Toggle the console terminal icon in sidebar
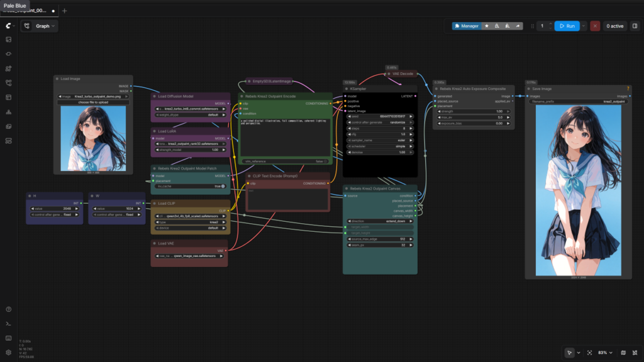Viewport: 644px width, 362px height. coord(9,324)
